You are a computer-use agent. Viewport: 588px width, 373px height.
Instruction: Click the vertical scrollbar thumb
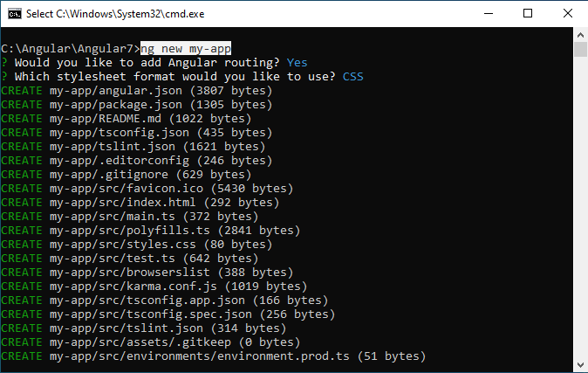click(580, 49)
